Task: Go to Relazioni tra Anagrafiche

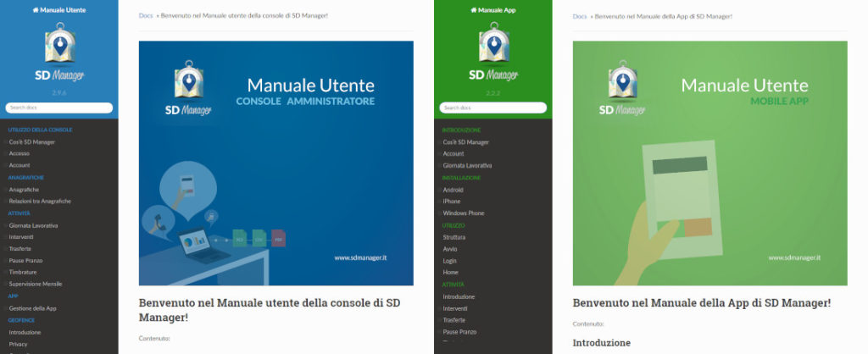Action: tap(40, 201)
